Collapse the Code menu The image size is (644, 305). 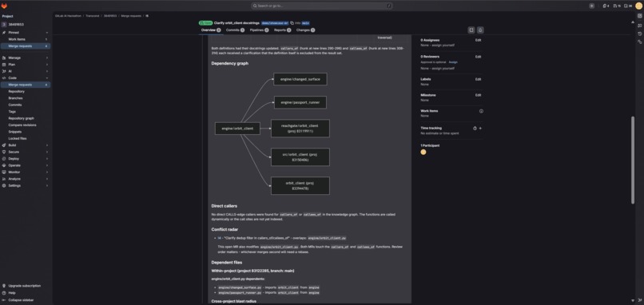click(47, 78)
